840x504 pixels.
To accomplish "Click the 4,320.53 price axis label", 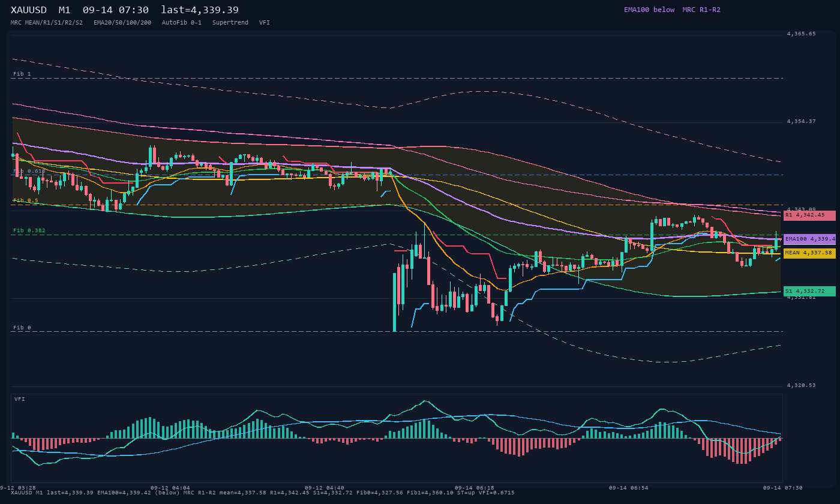I will point(801,385).
